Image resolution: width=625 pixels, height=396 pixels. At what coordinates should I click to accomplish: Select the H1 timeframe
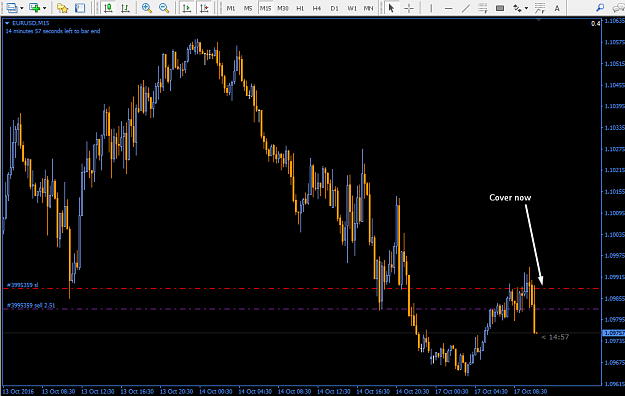300,8
